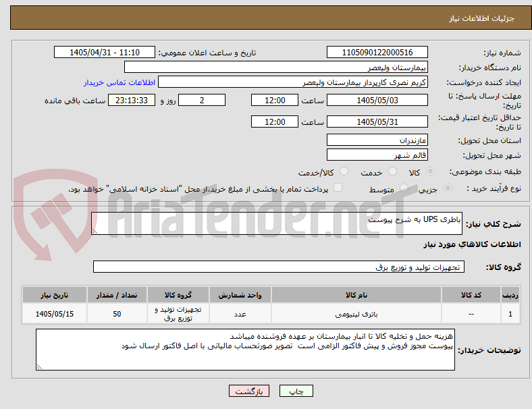Viewport: 532px width, 409px height.
Task: Click the need number field 1105090122000516
Action: (377, 52)
